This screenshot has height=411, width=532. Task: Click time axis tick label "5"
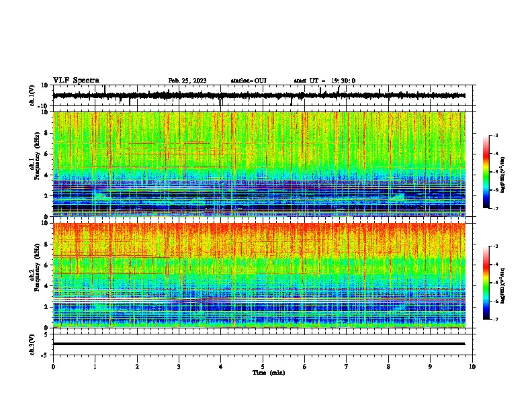click(263, 367)
